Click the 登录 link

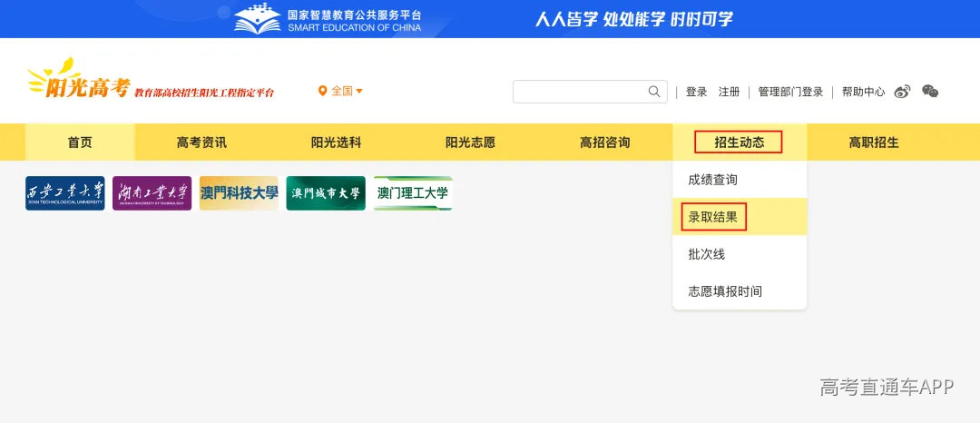[x=696, y=92]
